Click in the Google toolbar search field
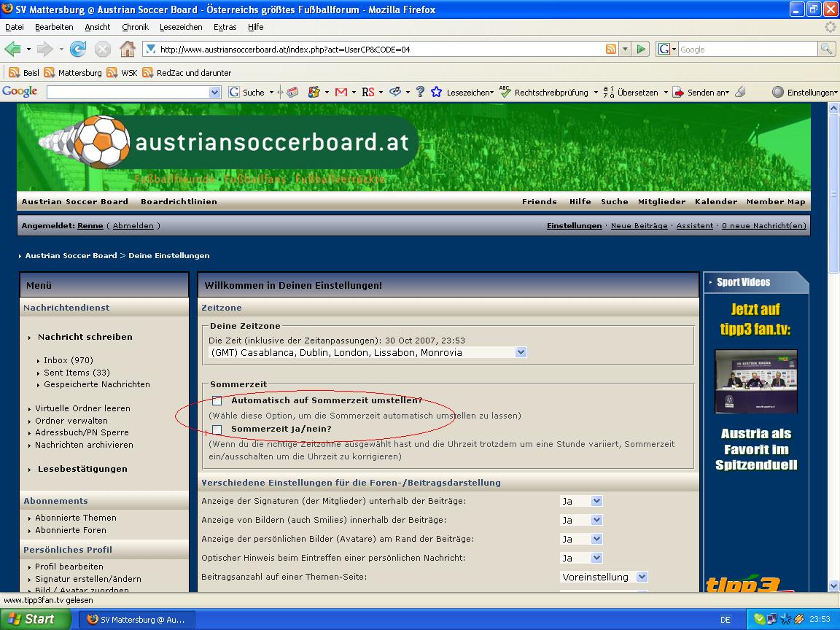Image resolution: width=840 pixels, height=630 pixels. tap(128, 92)
